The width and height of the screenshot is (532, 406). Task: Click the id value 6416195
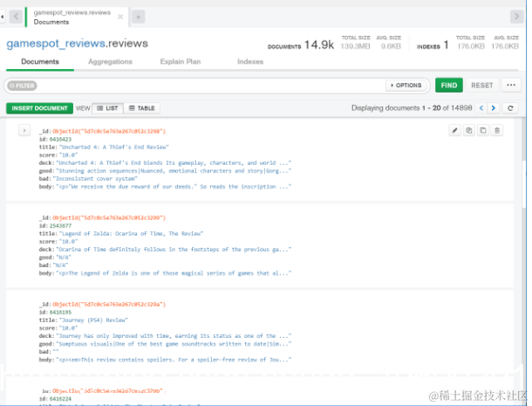60,313
